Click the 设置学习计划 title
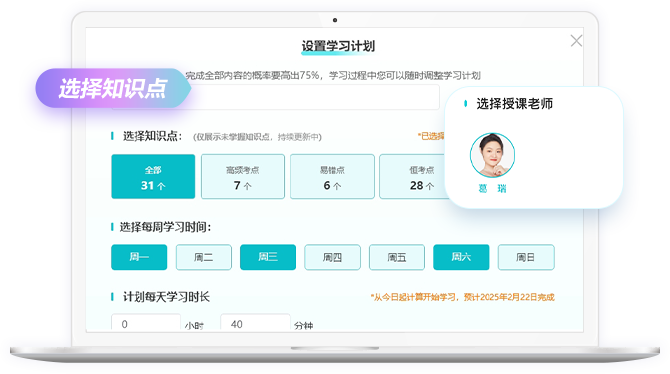Image resolution: width=670 pixels, height=374 pixels. pyautogui.click(x=338, y=46)
